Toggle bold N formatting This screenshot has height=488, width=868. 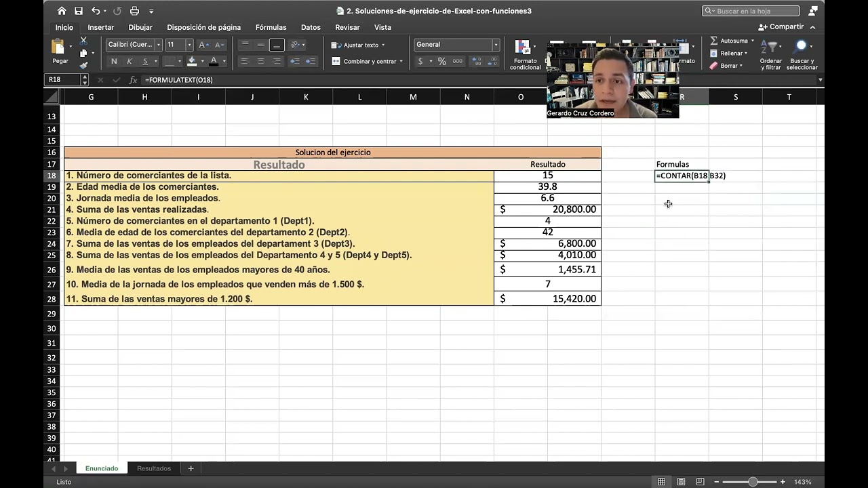point(114,61)
